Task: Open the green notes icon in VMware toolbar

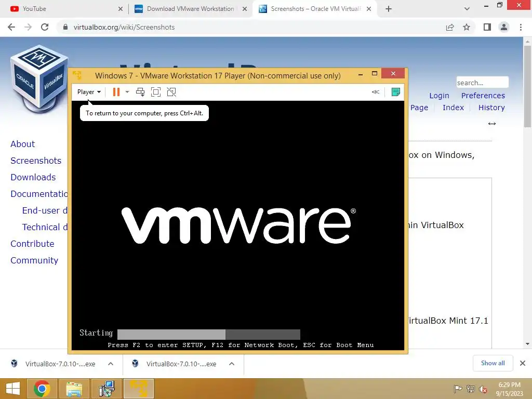Action: [x=395, y=92]
